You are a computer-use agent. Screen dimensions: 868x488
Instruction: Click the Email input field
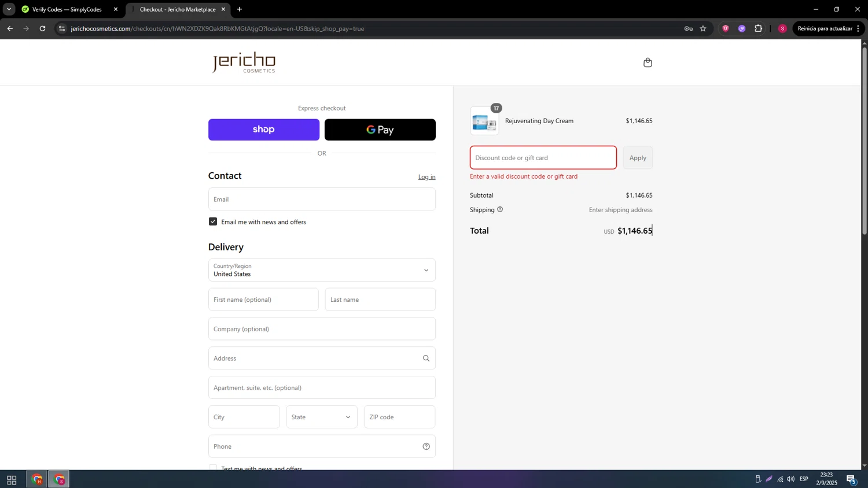coord(322,199)
